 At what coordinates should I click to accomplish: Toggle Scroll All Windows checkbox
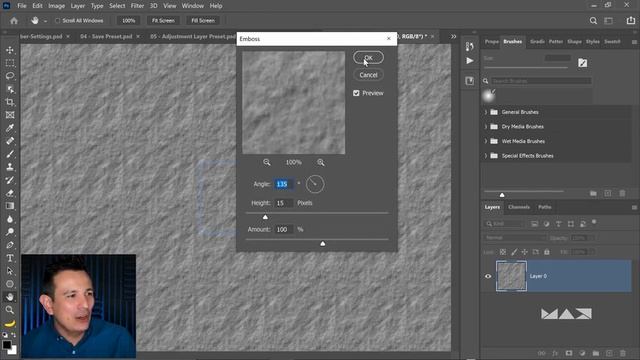click(58, 20)
